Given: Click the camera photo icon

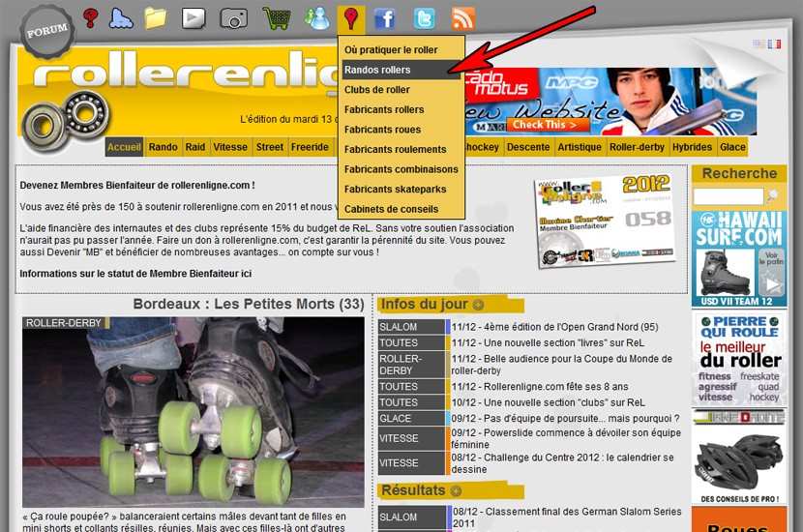Looking at the screenshot, I should pyautogui.click(x=233, y=17).
